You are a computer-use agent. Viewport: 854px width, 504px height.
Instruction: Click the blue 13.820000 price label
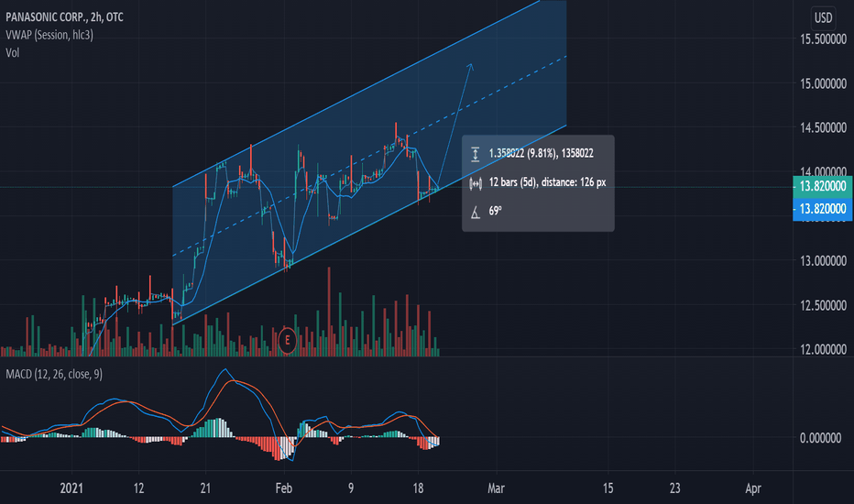click(x=823, y=209)
